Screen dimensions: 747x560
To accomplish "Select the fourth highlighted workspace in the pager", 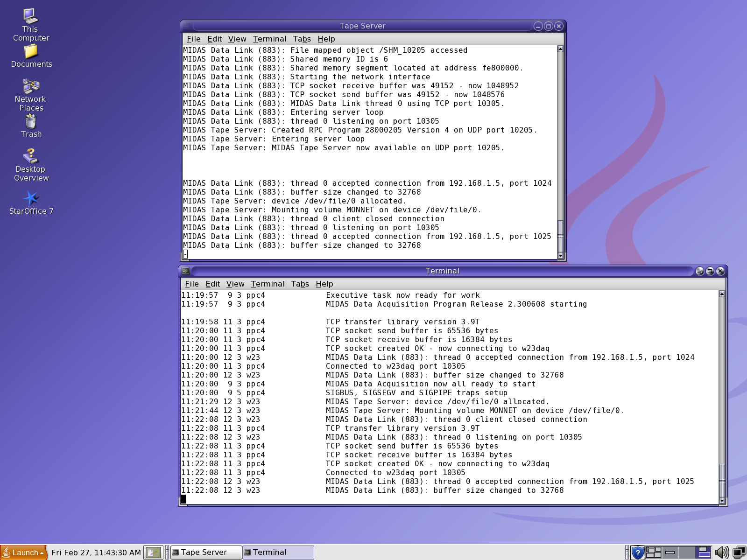I will tap(703, 553).
